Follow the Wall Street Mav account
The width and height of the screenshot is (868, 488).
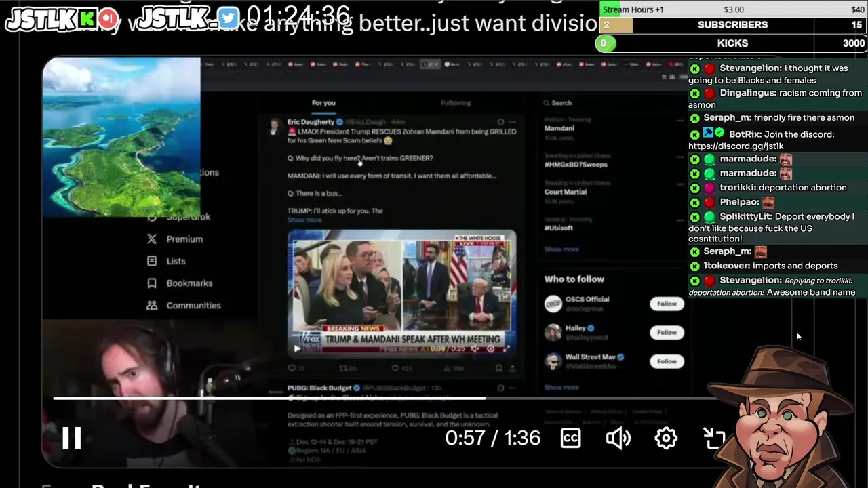coord(667,361)
